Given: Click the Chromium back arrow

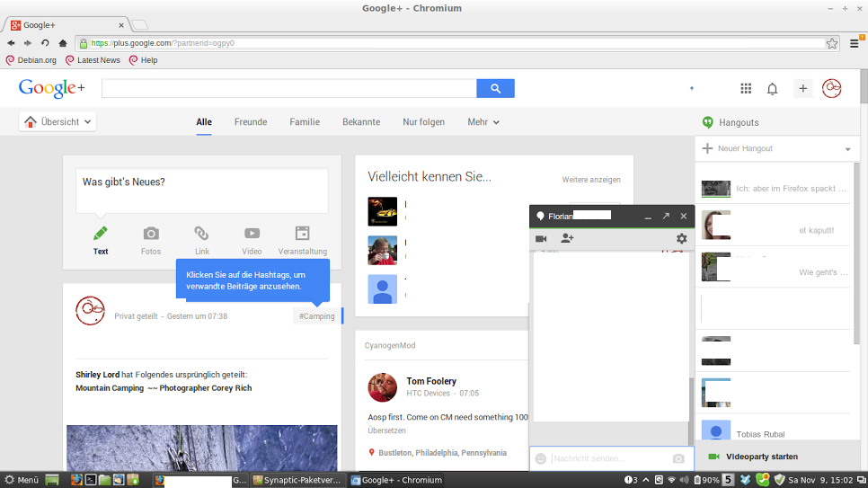Looking at the screenshot, I should pyautogui.click(x=11, y=43).
